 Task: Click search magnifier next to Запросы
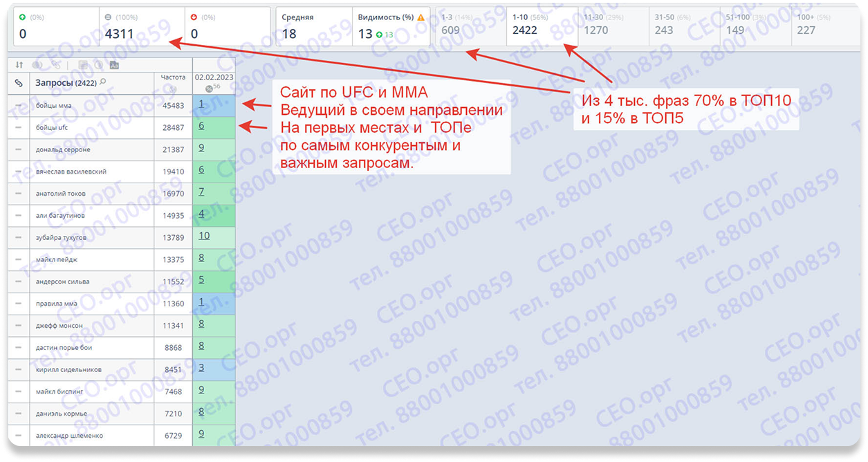click(x=103, y=83)
